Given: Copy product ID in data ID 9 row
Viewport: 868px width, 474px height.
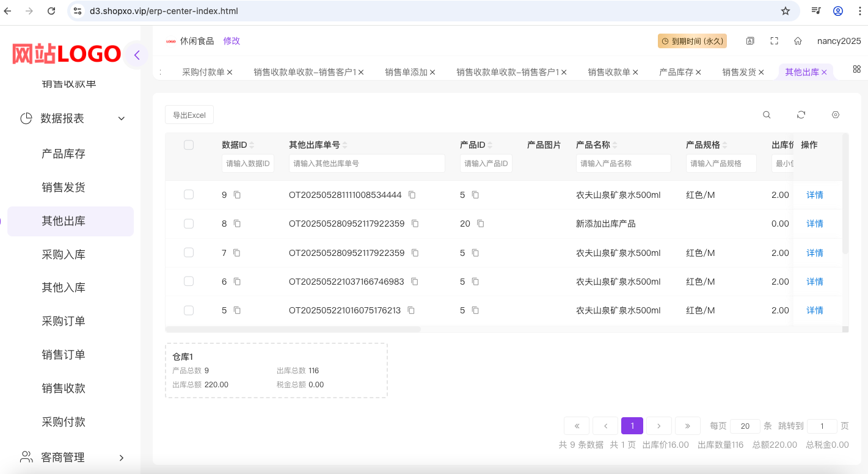Looking at the screenshot, I should [x=475, y=195].
